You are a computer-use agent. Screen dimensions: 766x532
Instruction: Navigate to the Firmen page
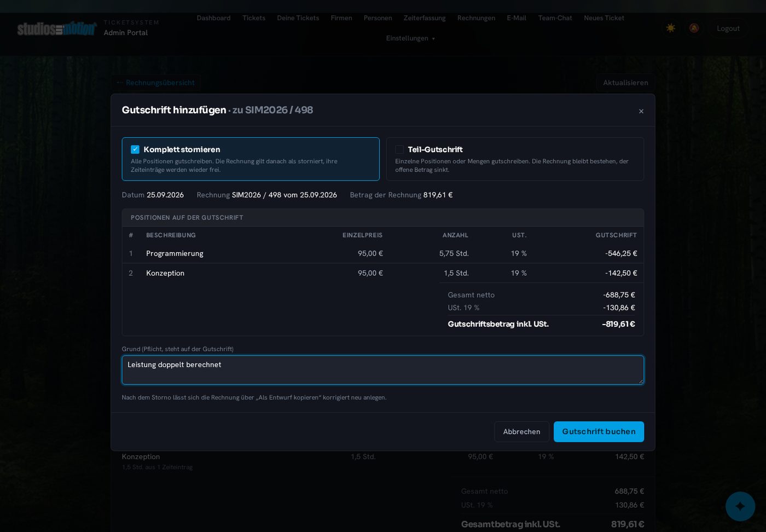[x=341, y=18]
